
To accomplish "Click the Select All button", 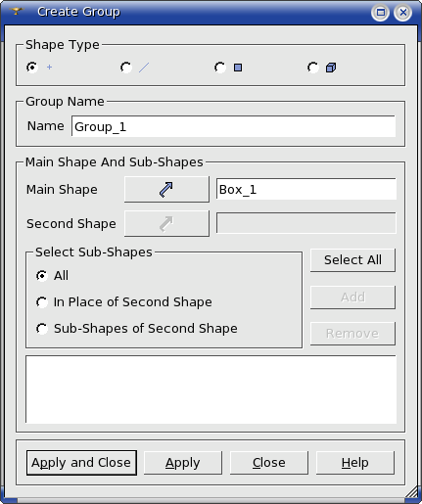I will coord(352,260).
